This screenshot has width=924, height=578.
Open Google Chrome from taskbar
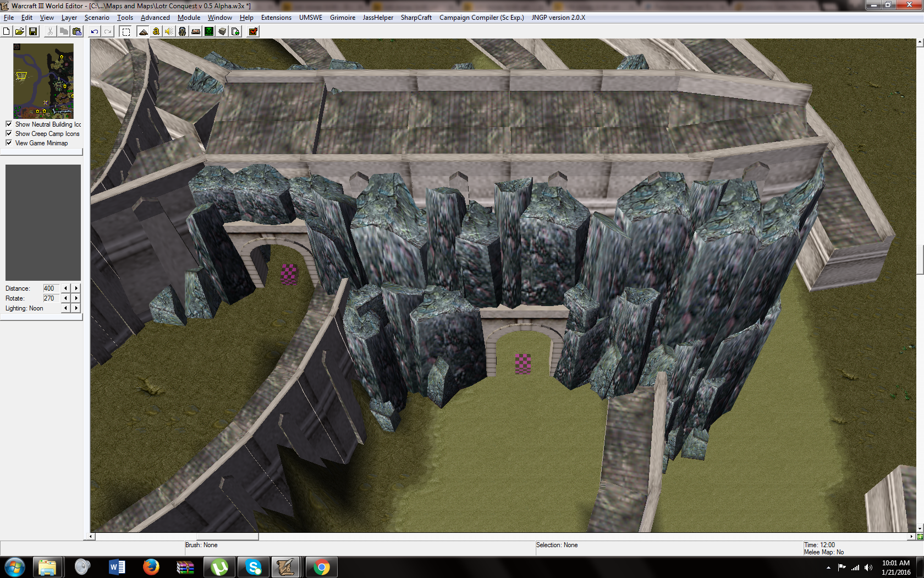[322, 567]
